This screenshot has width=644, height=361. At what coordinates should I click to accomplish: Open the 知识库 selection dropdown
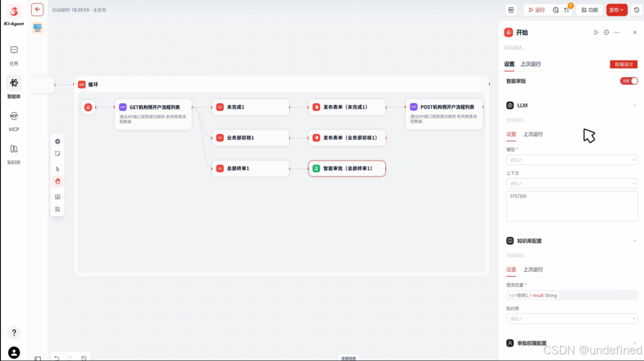pyautogui.click(x=572, y=319)
